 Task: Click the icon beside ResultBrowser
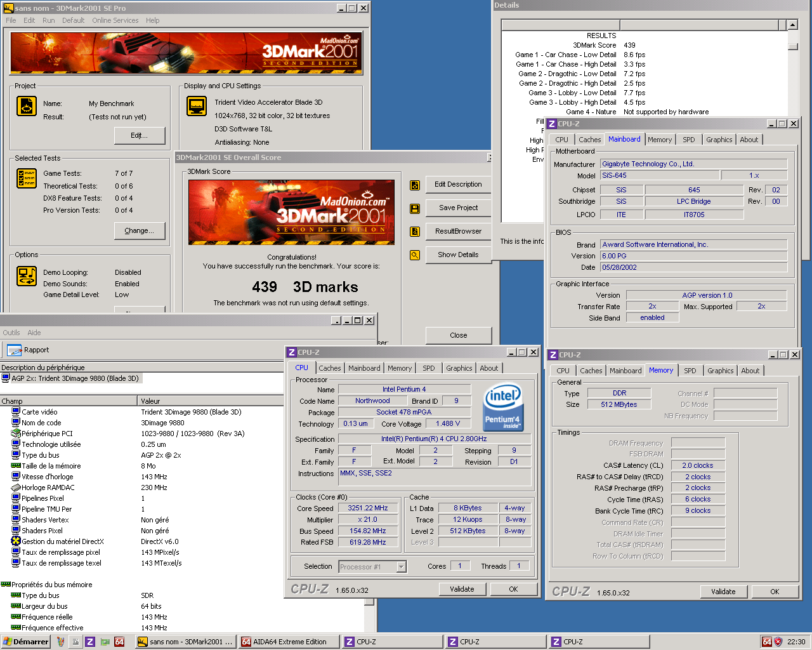click(415, 232)
